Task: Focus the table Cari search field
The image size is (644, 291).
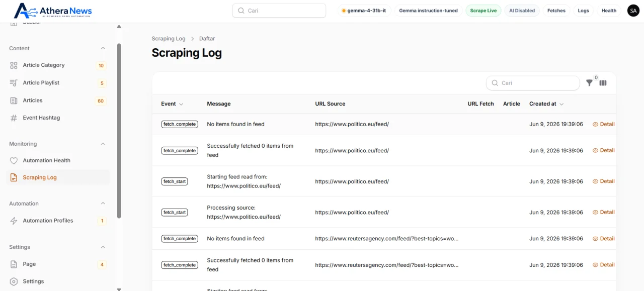Action: click(533, 83)
